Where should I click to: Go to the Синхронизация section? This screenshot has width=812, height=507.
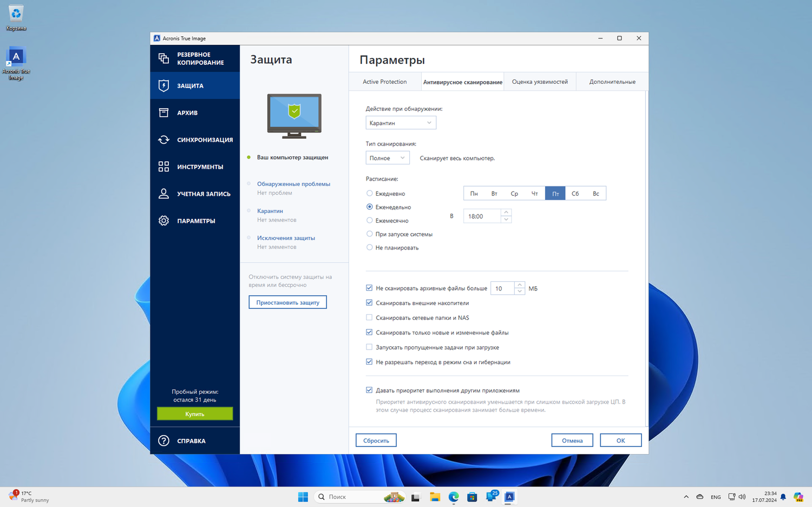[195, 140]
